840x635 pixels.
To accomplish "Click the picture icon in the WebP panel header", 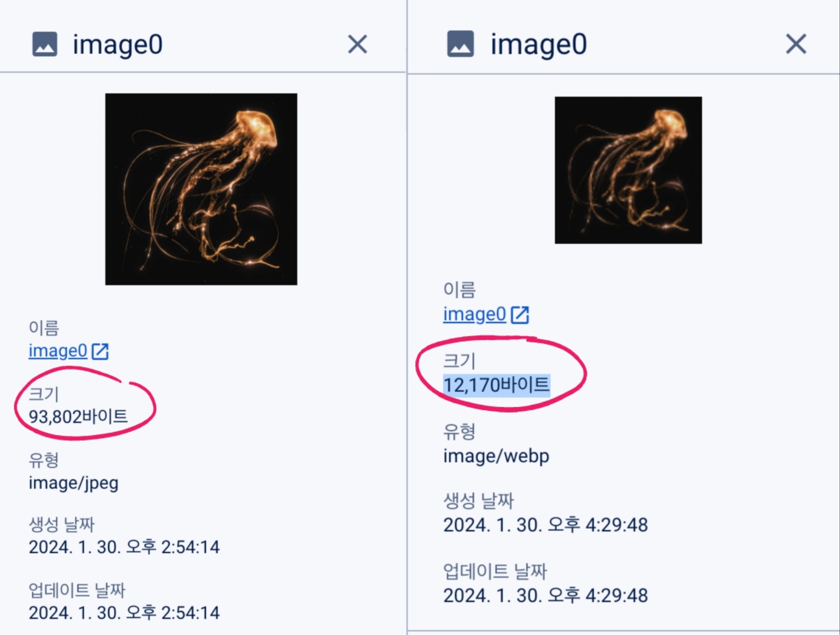I will [x=461, y=44].
